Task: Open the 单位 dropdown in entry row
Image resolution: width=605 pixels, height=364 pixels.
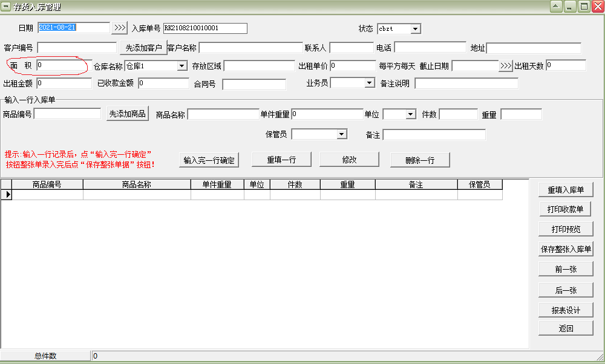Action: (x=411, y=114)
